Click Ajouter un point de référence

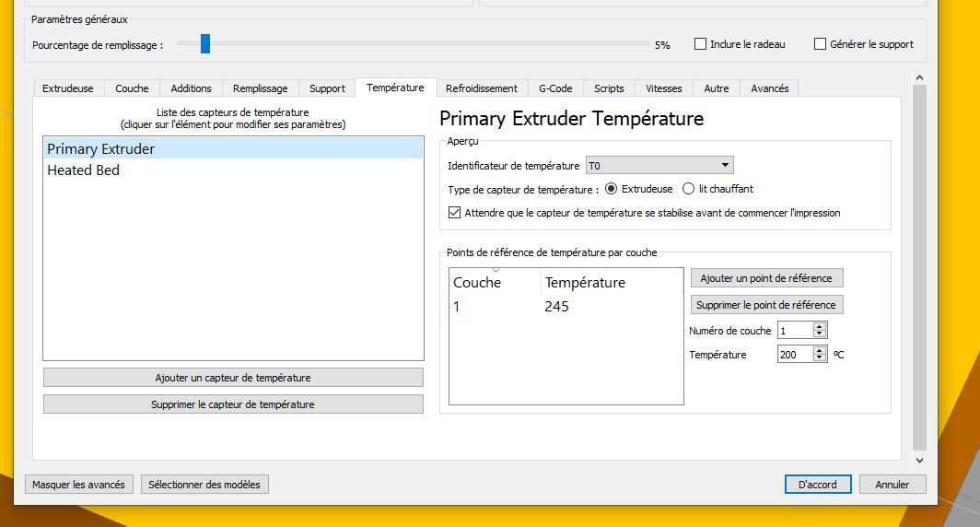[766, 278]
